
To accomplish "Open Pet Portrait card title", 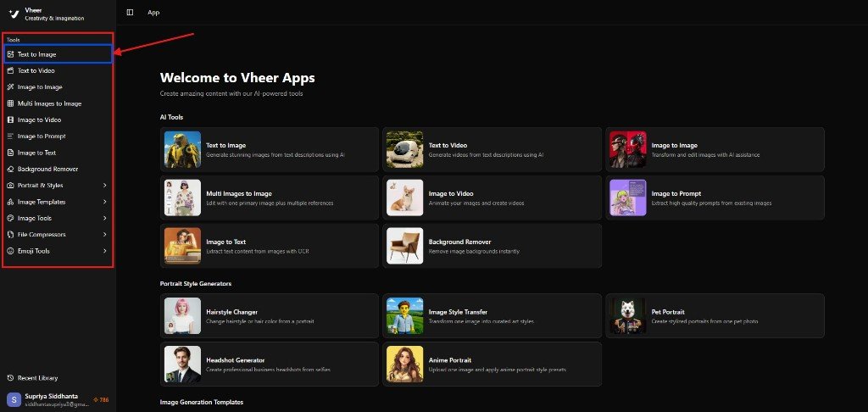I will click(x=668, y=312).
